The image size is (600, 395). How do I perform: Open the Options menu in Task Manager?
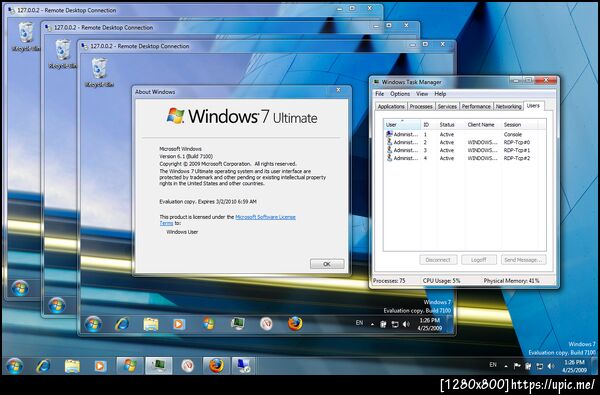click(x=400, y=94)
